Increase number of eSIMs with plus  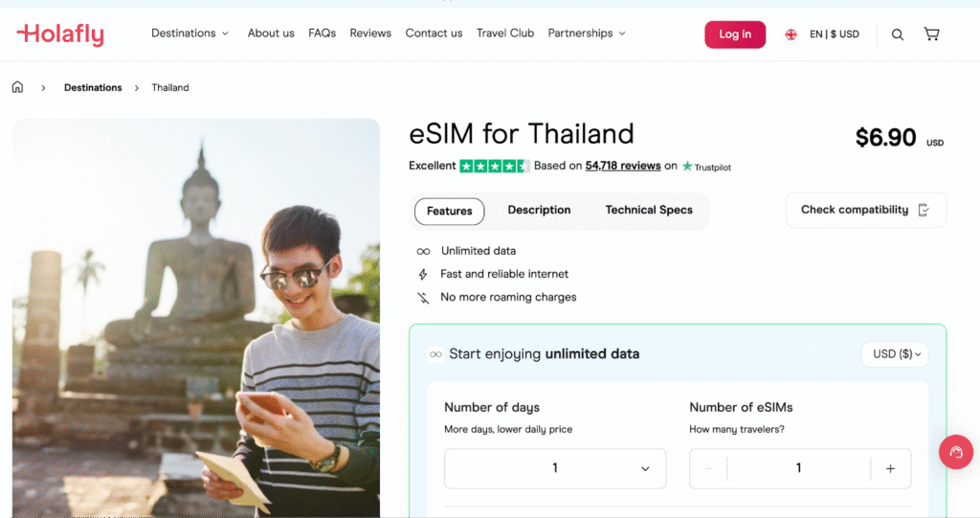point(890,468)
